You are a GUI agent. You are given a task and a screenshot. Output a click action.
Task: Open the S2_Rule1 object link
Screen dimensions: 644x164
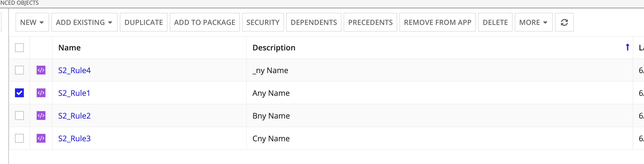(74, 93)
